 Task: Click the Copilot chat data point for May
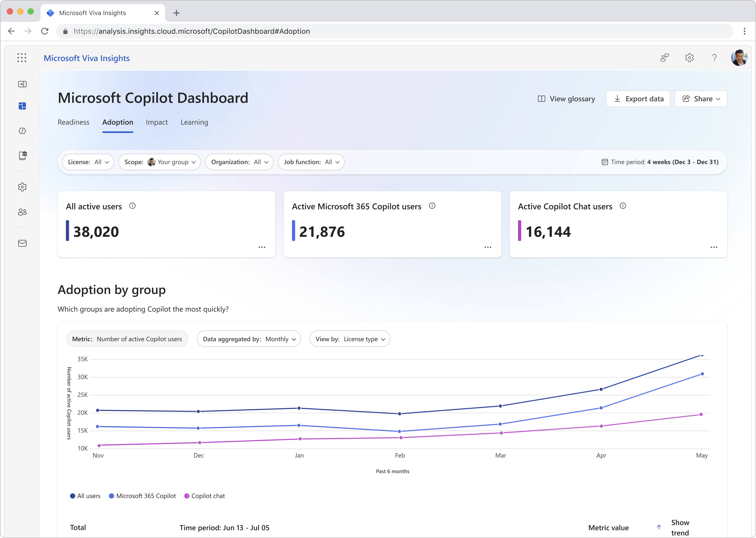pyautogui.click(x=701, y=414)
